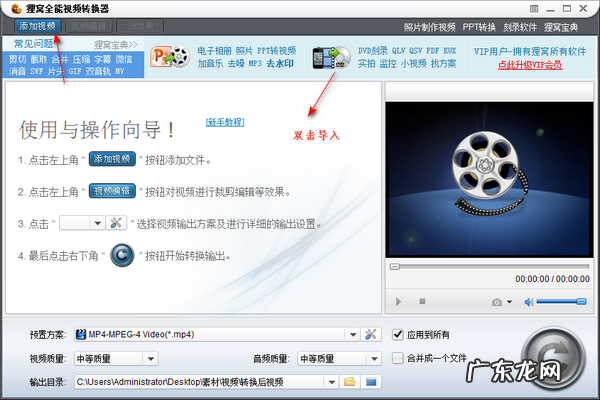Click the PPT转视频 link

coord(277,51)
